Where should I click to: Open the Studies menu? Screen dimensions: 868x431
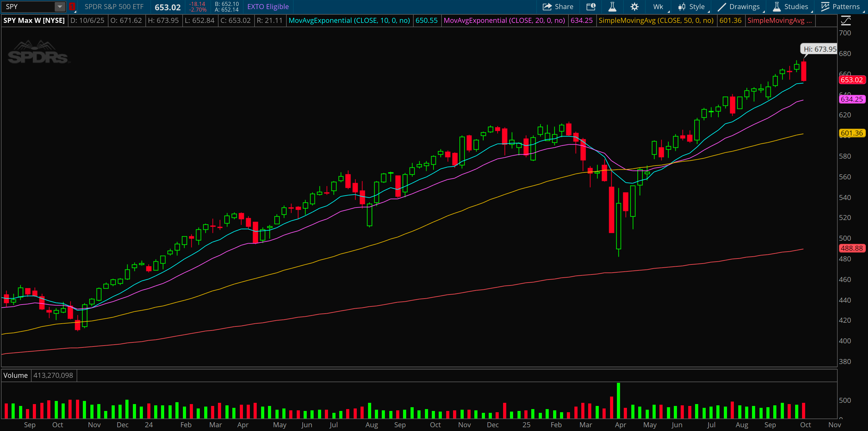click(x=795, y=7)
